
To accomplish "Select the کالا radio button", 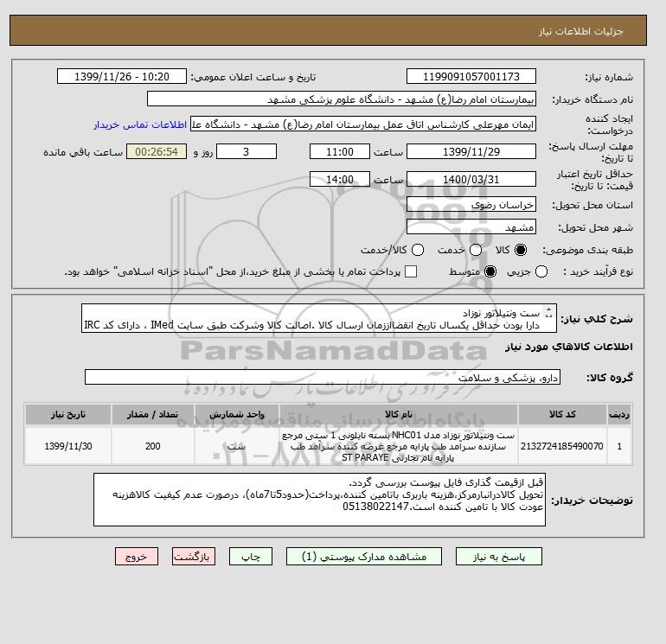I will click(521, 250).
